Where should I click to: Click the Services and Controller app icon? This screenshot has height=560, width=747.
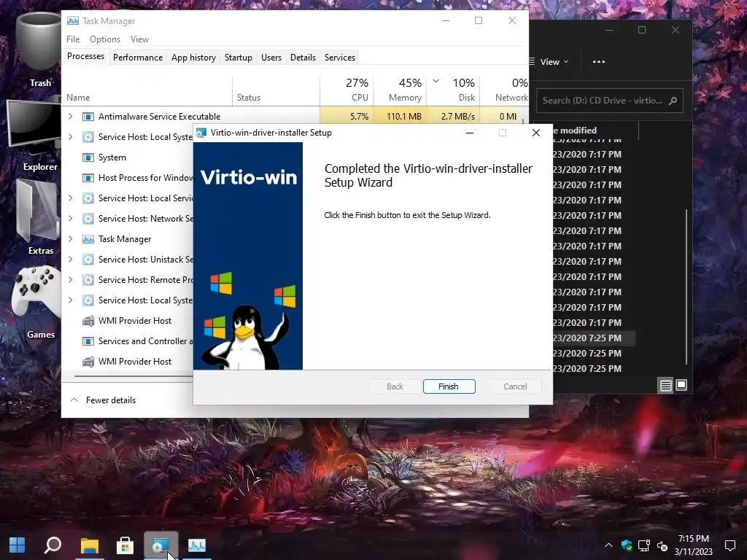88,341
